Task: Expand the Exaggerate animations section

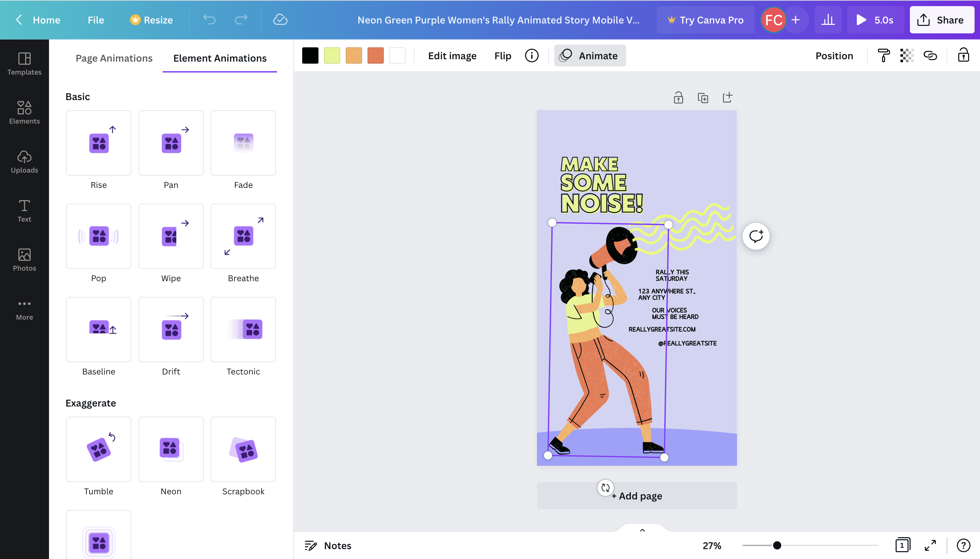Action: coord(90,402)
